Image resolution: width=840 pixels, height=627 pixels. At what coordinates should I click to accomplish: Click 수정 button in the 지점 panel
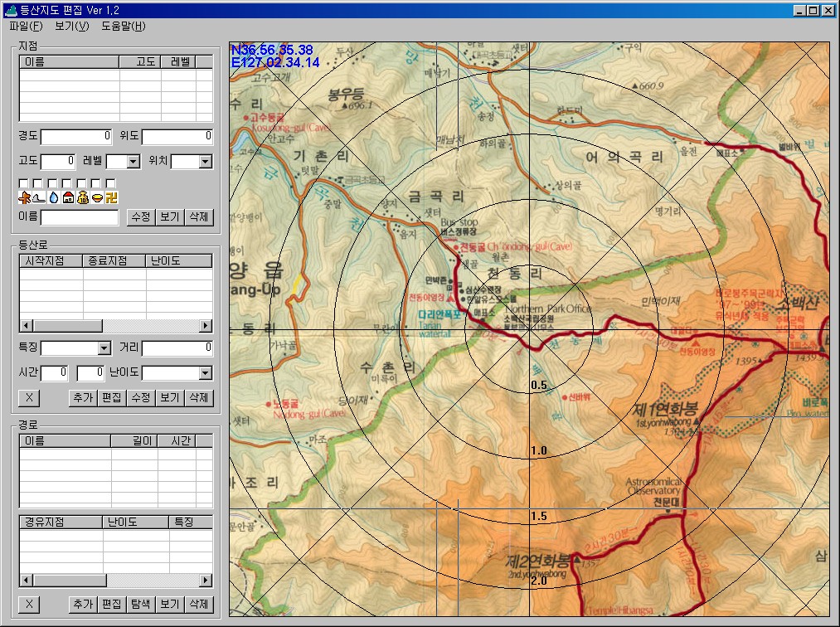click(x=141, y=217)
